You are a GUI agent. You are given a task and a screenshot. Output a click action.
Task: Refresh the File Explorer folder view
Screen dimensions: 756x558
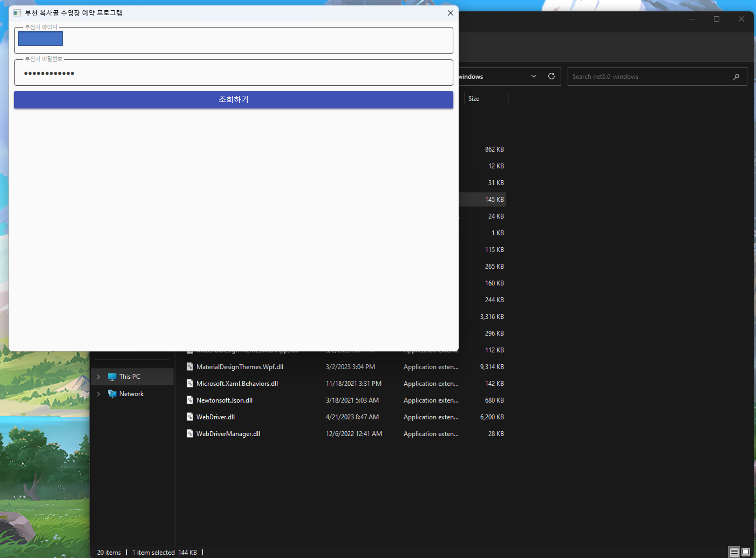(551, 76)
